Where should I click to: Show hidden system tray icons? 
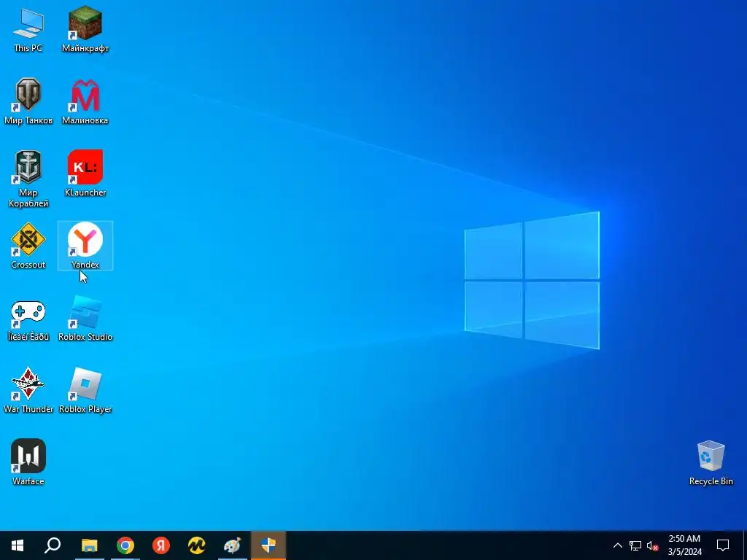tap(617, 545)
